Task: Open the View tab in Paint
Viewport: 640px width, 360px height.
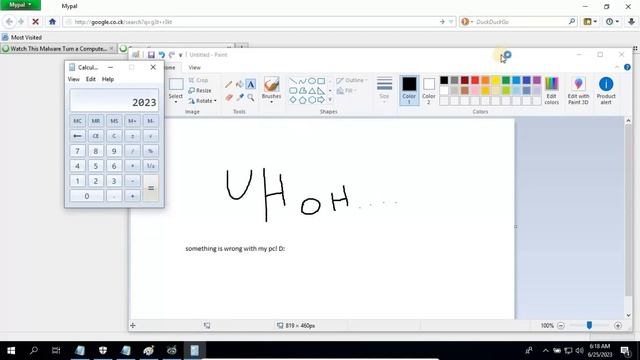Action: coord(195,67)
